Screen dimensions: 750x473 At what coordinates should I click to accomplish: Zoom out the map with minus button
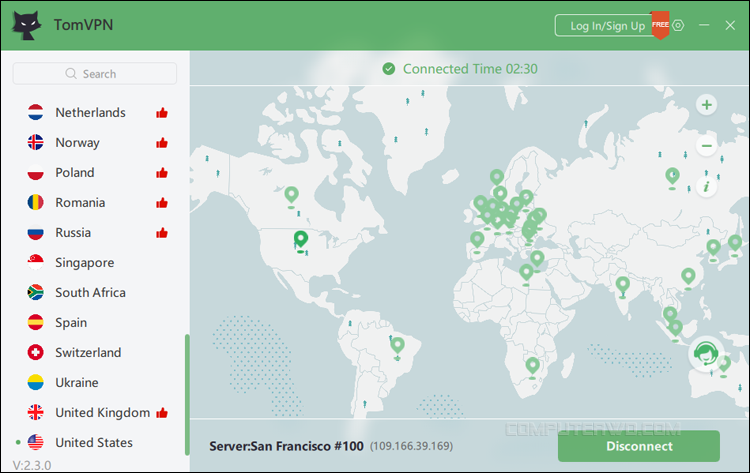pyautogui.click(x=706, y=145)
